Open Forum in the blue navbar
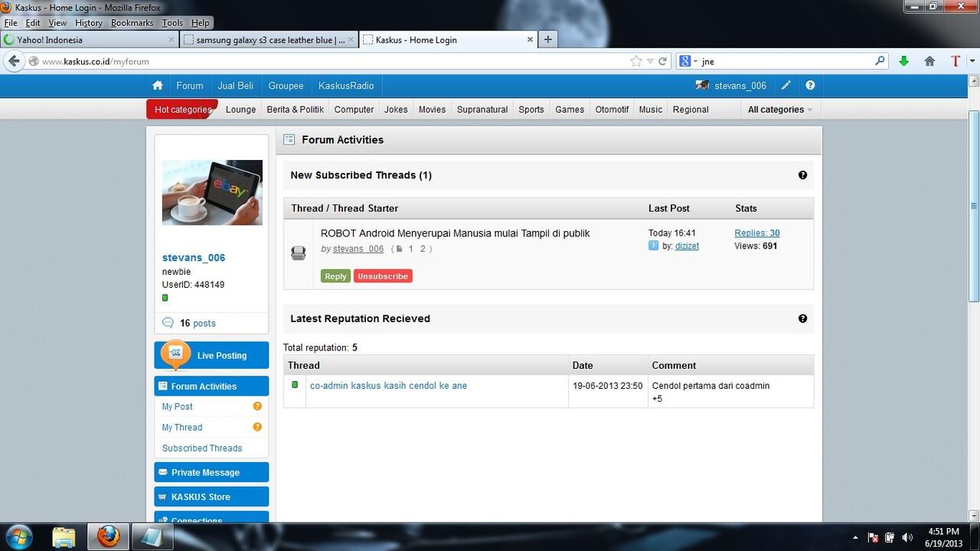The width and height of the screenshot is (980, 551). tap(190, 86)
